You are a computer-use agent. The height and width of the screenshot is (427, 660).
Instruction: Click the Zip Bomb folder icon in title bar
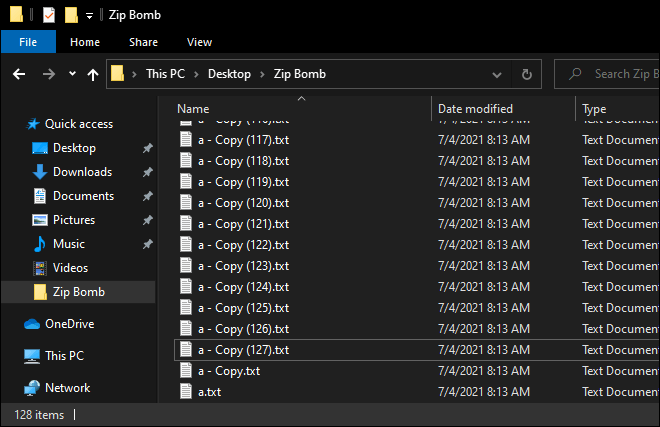[x=16, y=15]
